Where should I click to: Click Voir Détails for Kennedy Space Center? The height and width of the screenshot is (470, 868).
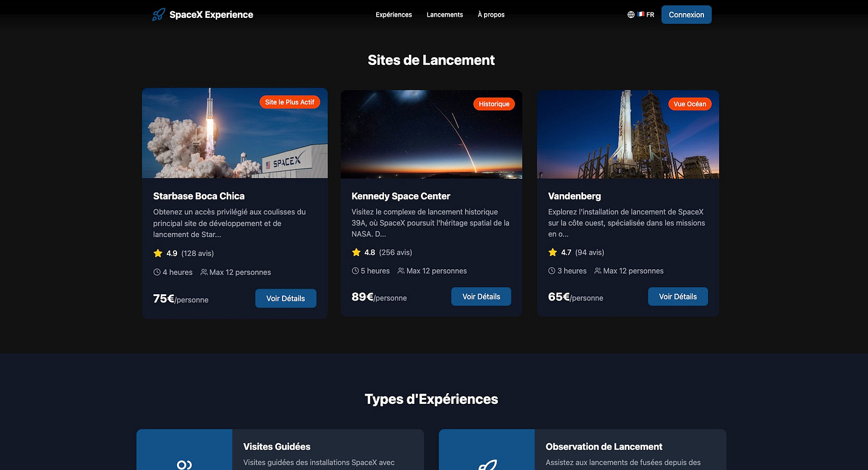481,297
